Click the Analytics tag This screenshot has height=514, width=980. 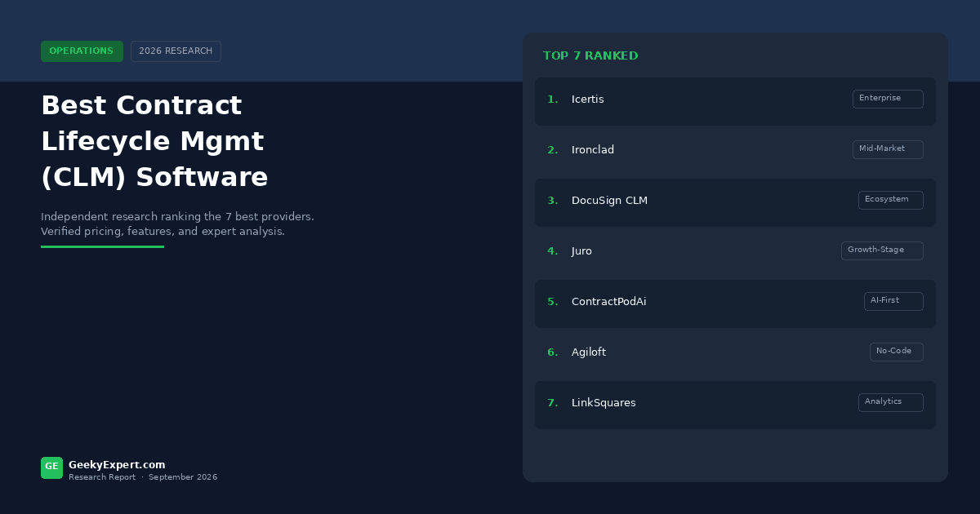point(891,402)
